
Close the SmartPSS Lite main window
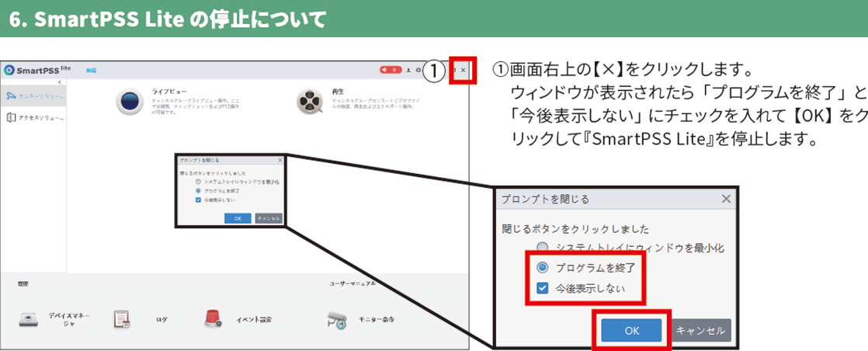coord(464,71)
